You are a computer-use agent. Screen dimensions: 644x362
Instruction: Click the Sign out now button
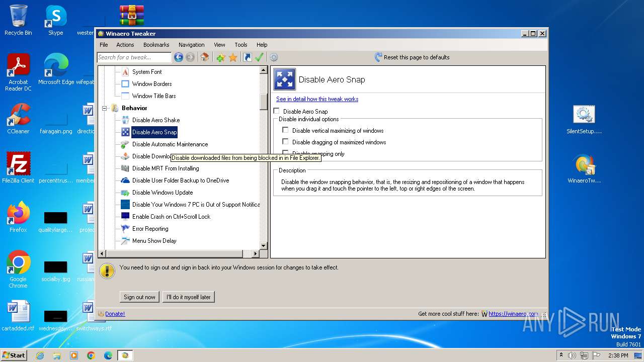140,297
